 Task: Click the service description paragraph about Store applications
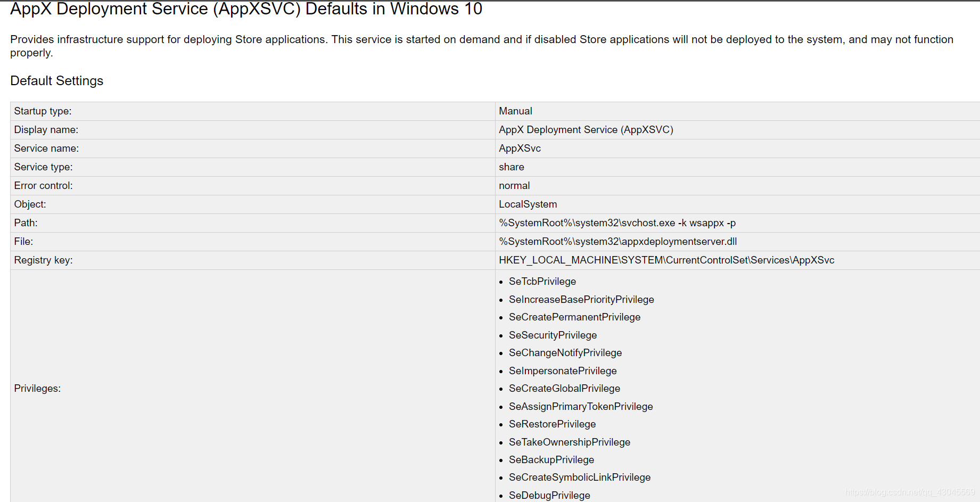[x=482, y=46]
